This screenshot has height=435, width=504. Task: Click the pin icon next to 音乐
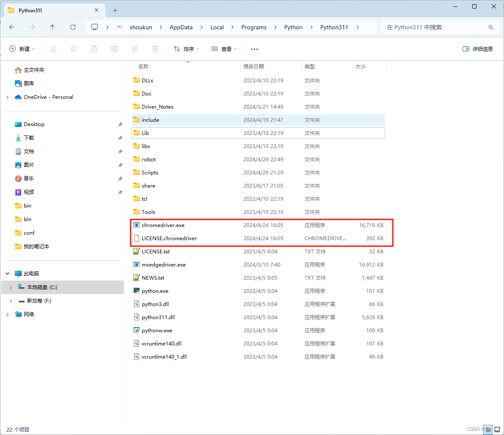[120, 178]
